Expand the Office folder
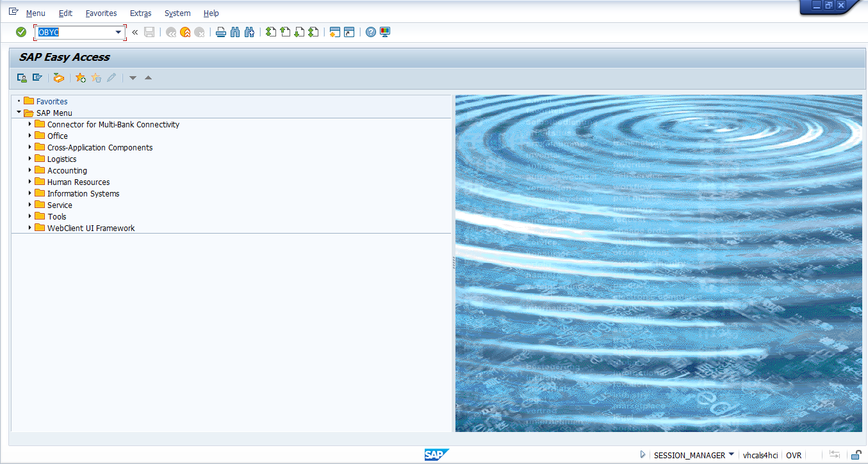This screenshot has height=464, width=868. pos(30,136)
